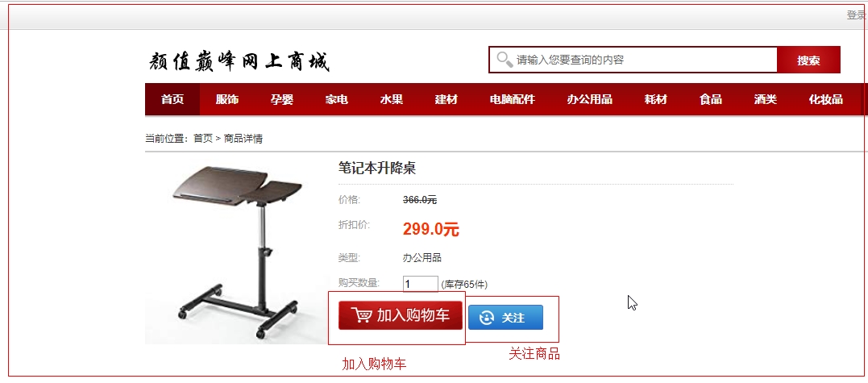Image resolution: width=868 pixels, height=383 pixels.
Task: Click the 登录 link at top right
Action: [856, 15]
